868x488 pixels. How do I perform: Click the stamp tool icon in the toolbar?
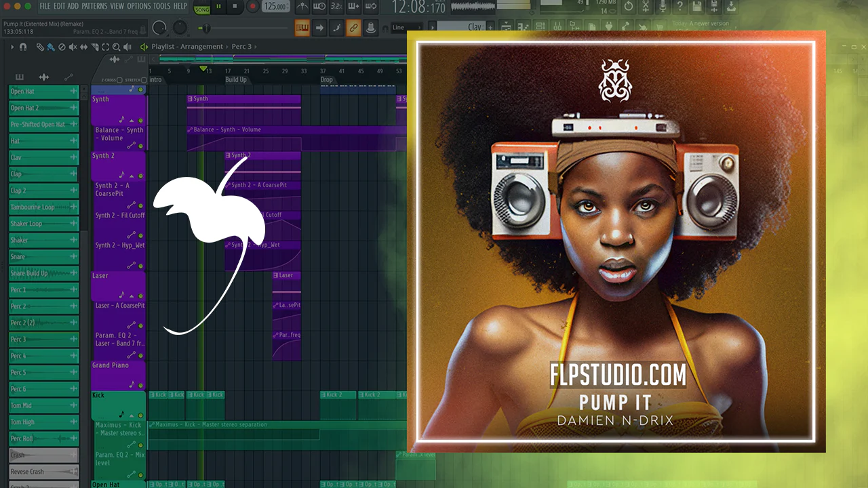pyautogui.click(x=370, y=28)
